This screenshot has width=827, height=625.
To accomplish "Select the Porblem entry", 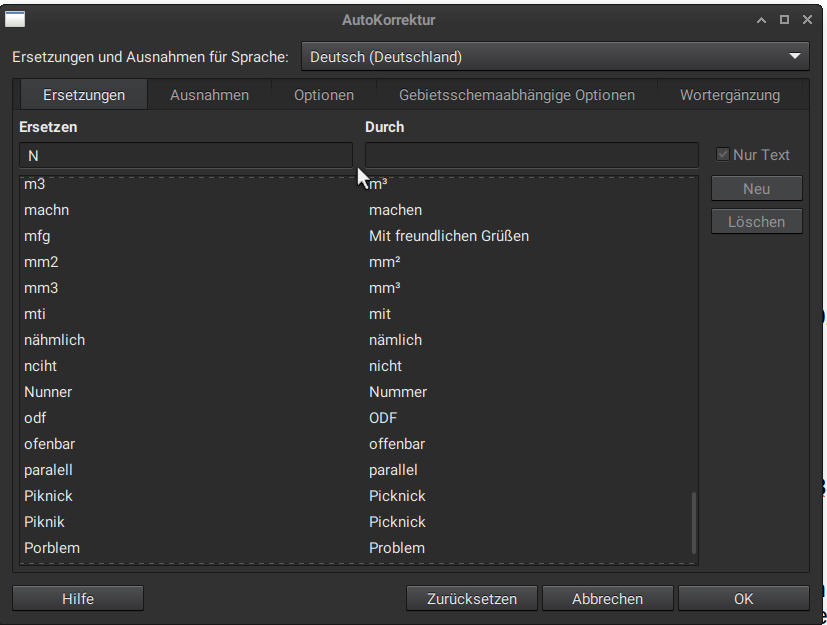I will tap(359, 547).
